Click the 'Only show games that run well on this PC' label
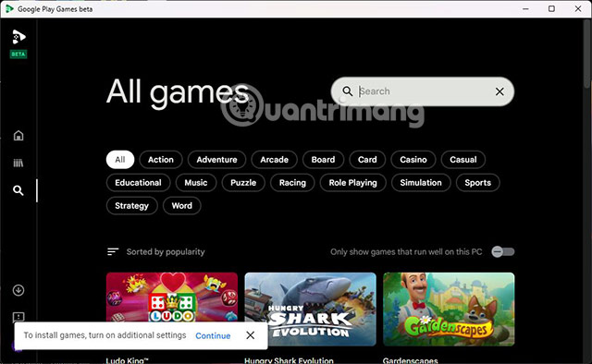The image size is (592, 364). [406, 251]
